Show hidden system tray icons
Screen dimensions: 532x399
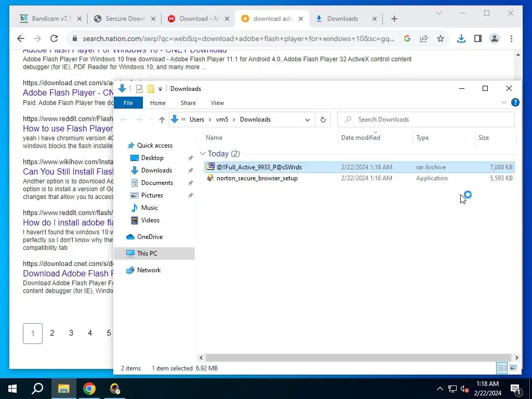click(x=440, y=389)
